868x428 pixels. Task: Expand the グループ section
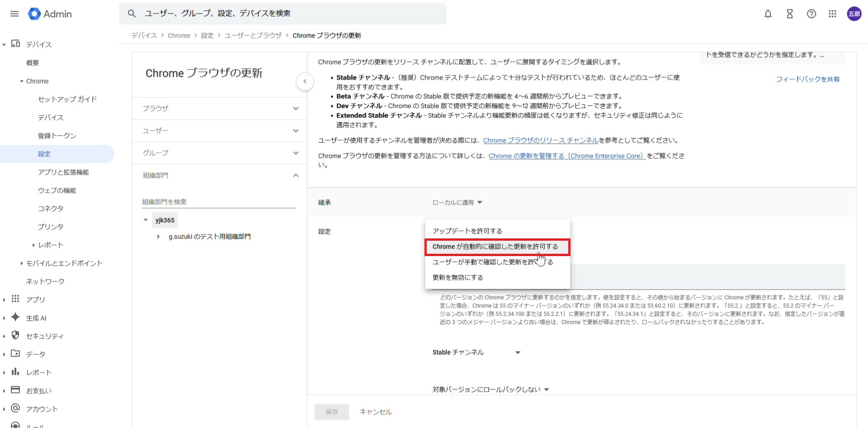point(219,153)
